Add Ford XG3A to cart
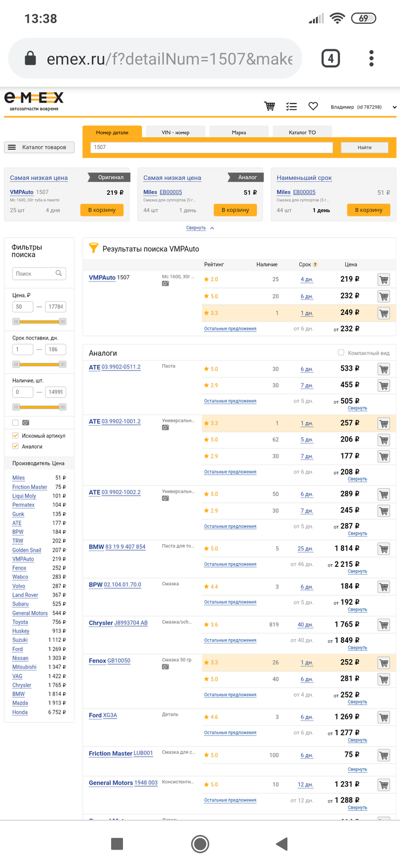400x868 pixels. [384, 717]
